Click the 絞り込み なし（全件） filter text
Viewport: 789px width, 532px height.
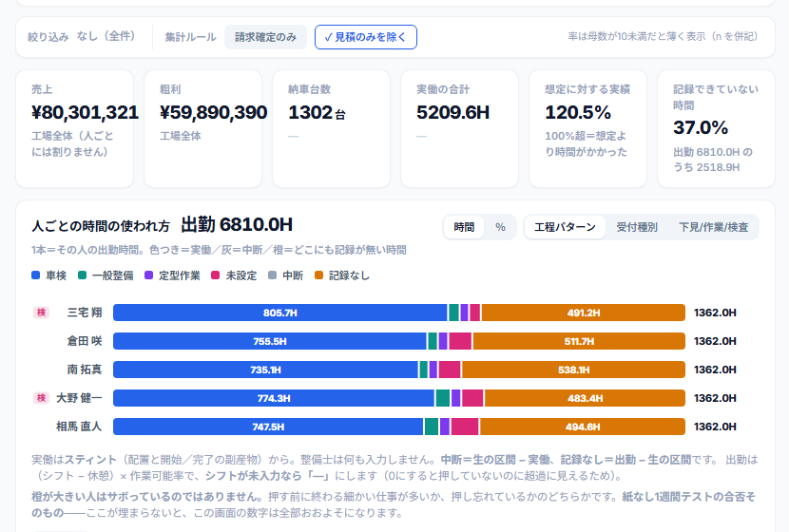click(82, 36)
